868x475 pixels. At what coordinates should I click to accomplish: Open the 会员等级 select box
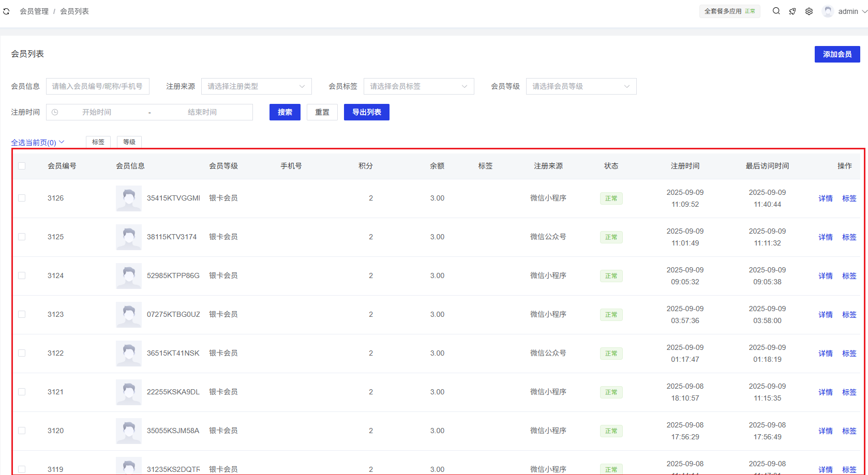point(581,86)
